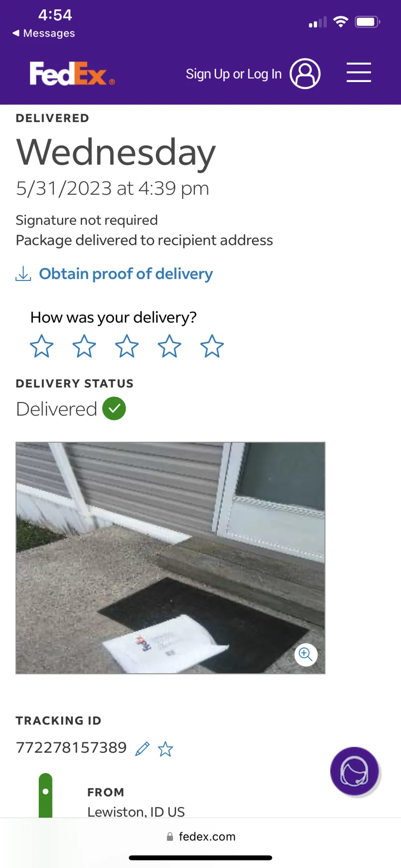Tap Sign Up or Log In

(x=233, y=74)
